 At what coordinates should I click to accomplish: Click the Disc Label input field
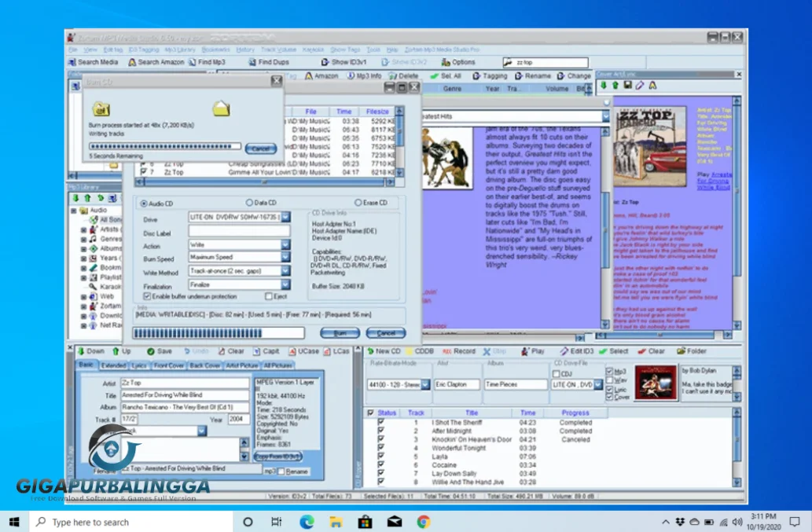click(x=239, y=231)
